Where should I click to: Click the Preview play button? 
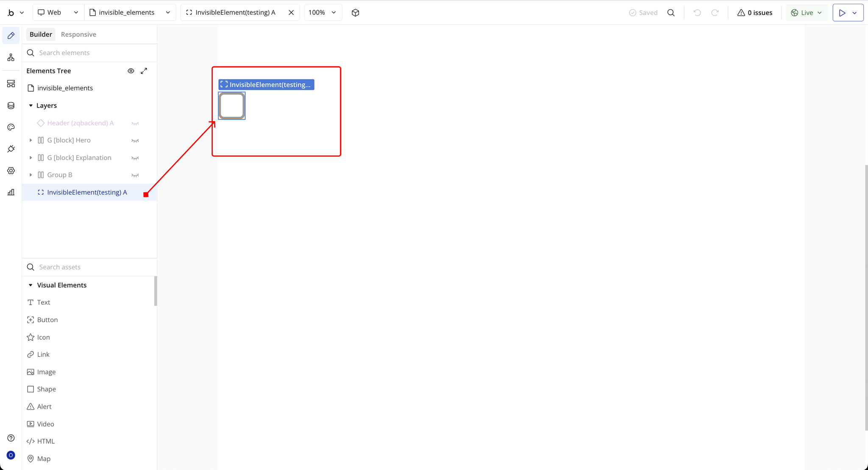pyautogui.click(x=842, y=13)
